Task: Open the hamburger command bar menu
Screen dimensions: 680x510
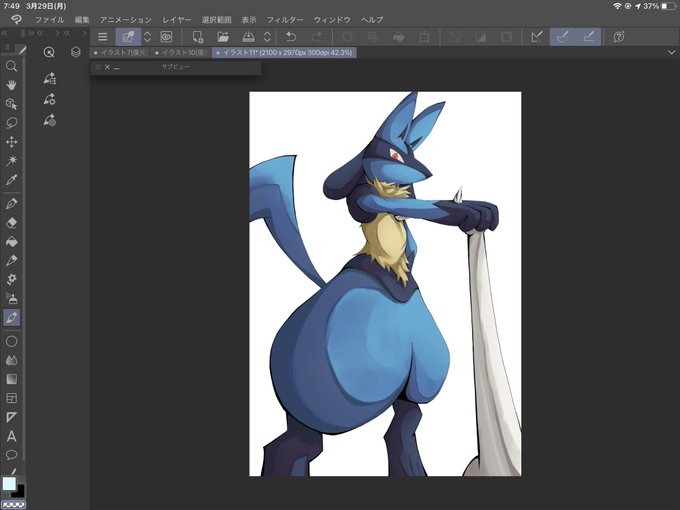Action: coord(103,37)
